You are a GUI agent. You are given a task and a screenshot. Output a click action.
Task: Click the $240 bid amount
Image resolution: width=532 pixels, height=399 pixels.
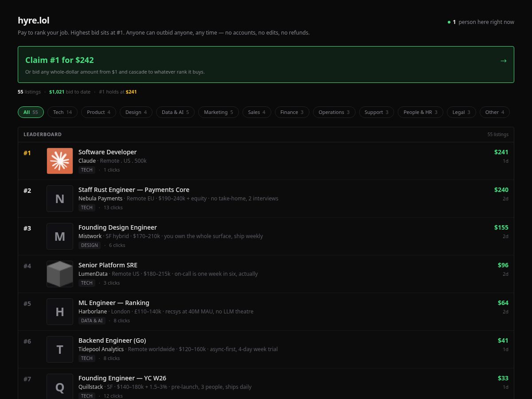pos(501,190)
